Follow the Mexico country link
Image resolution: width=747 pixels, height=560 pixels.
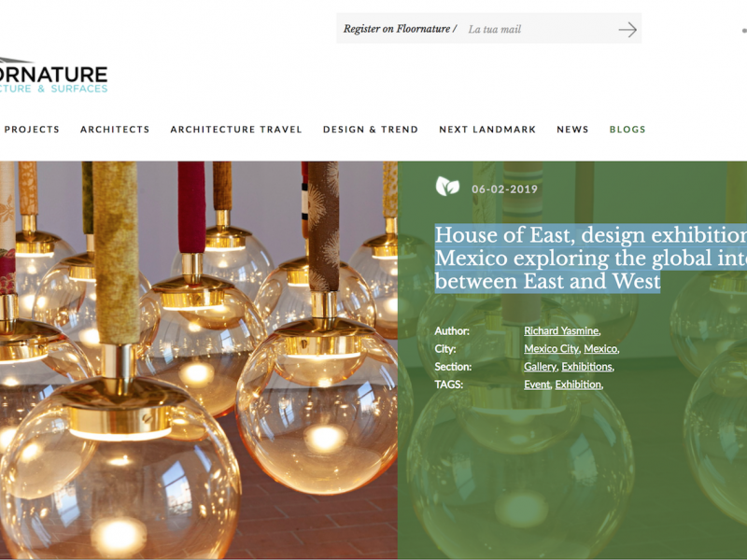[600, 348]
